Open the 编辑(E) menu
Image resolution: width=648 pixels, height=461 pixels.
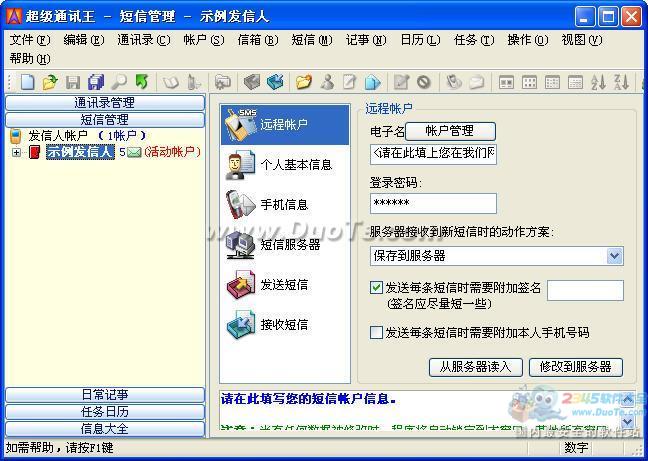(x=84, y=40)
